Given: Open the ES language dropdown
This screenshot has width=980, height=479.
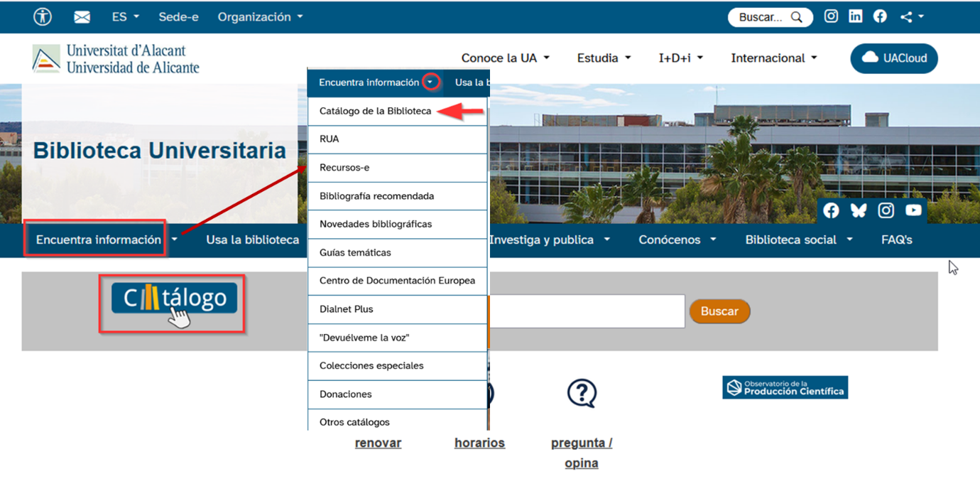Looking at the screenshot, I should tap(126, 17).
